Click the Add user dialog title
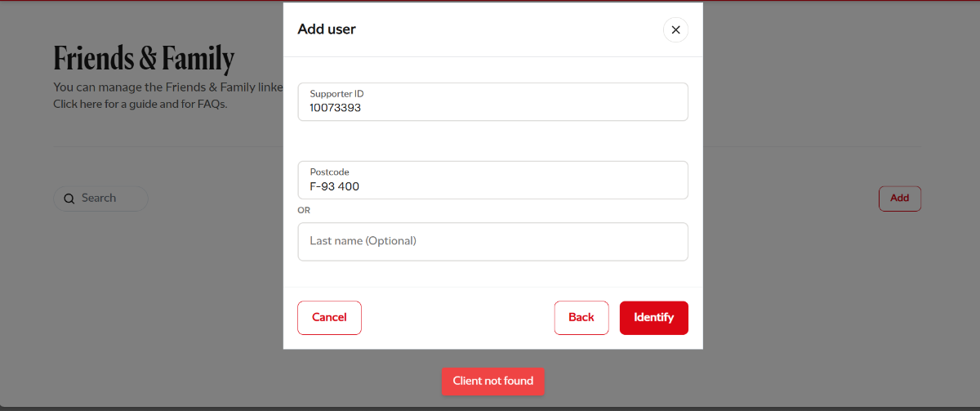This screenshot has width=980, height=411. coord(327,29)
